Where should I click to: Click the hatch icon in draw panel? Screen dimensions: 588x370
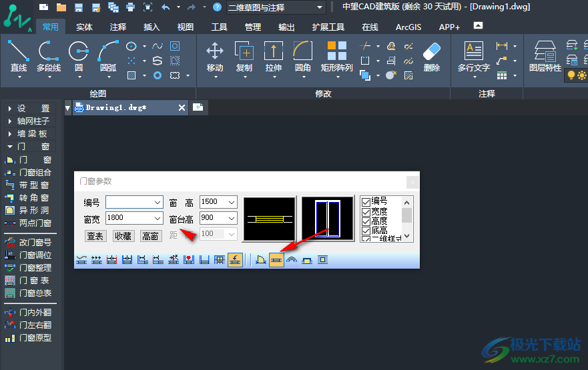pyautogui.click(x=131, y=75)
